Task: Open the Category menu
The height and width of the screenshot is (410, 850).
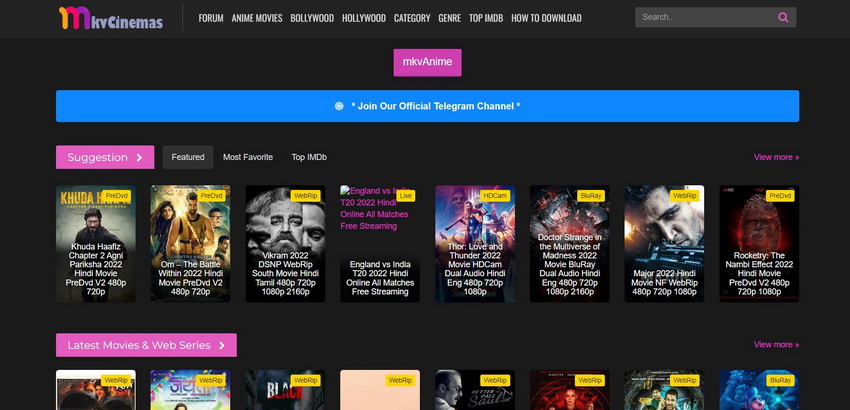Action: 412,18
